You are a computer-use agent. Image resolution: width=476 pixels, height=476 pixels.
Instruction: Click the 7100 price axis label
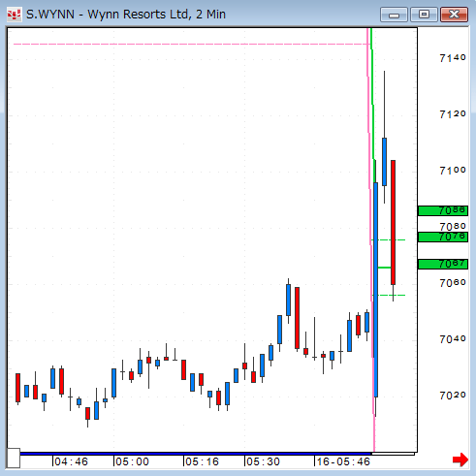453,171
